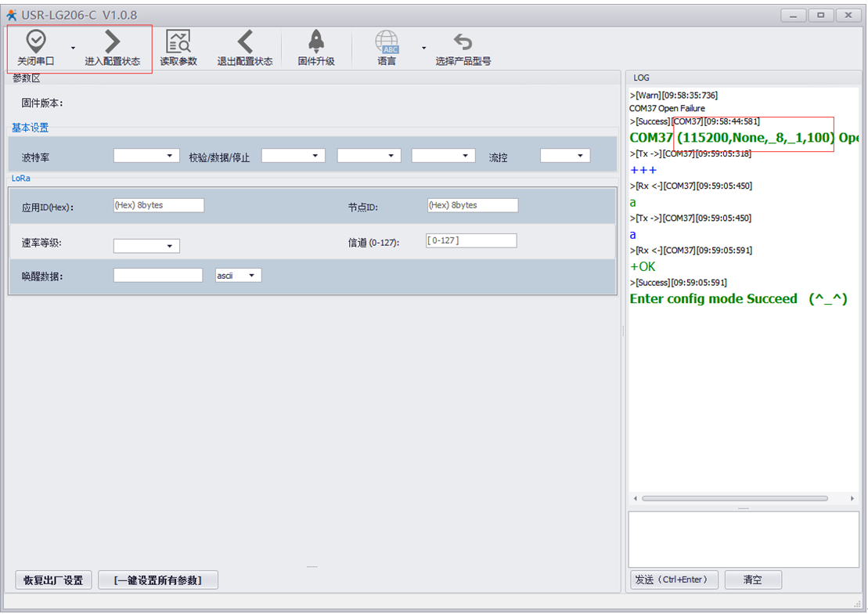Click the 应用ID(Hex) input field
Image resolution: width=868 pixels, height=614 pixels.
tap(159, 205)
